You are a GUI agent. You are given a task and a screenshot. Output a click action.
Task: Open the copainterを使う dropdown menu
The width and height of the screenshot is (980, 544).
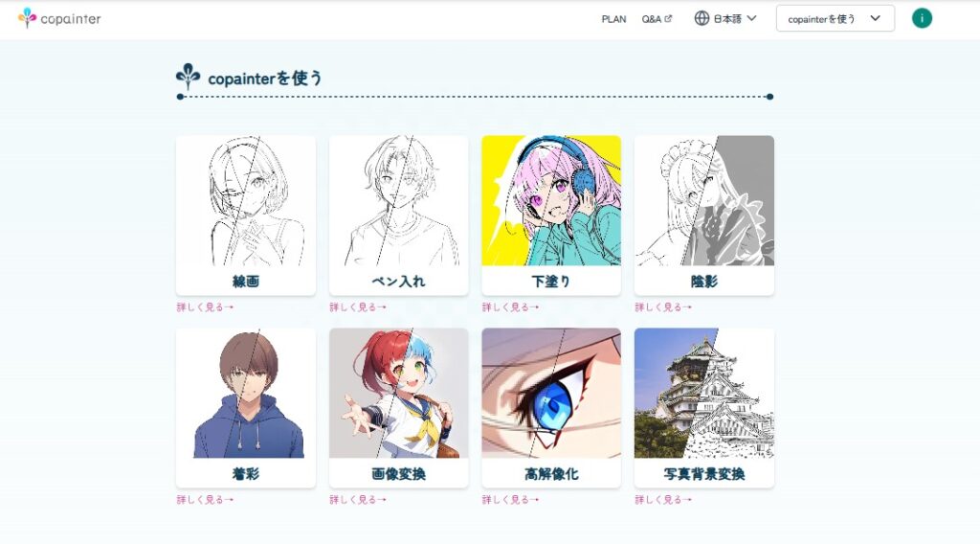click(x=835, y=18)
